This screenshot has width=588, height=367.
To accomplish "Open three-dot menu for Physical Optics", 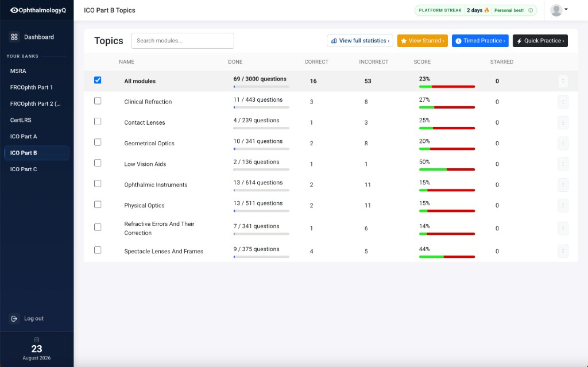I will pyautogui.click(x=563, y=205).
